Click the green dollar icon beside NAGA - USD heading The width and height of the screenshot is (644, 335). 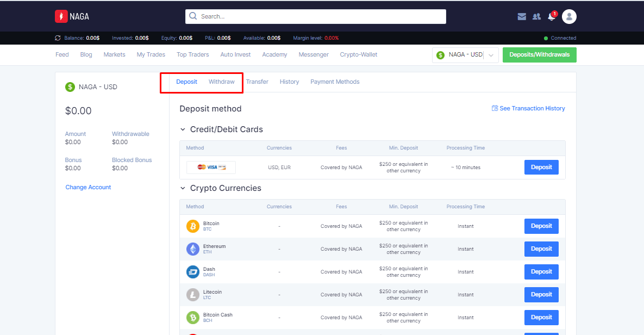[x=70, y=86]
